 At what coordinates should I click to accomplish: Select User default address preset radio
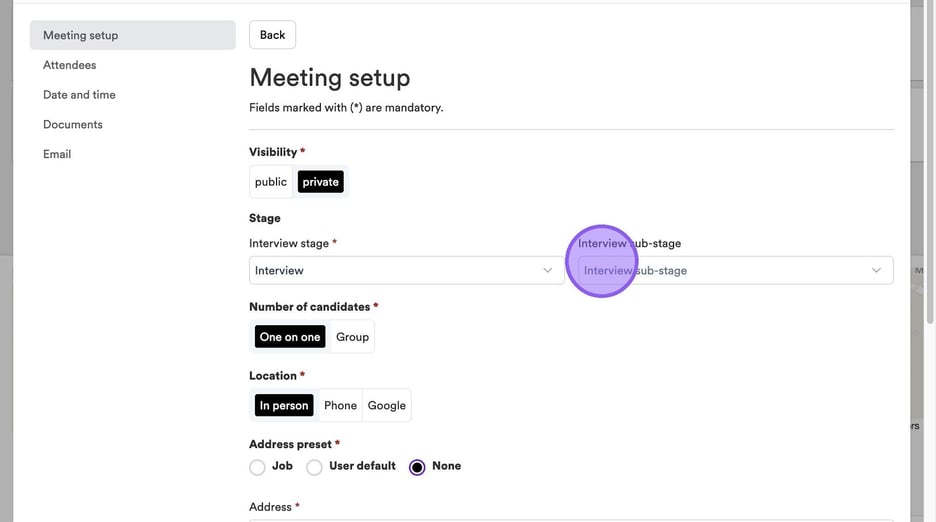coord(314,467)
